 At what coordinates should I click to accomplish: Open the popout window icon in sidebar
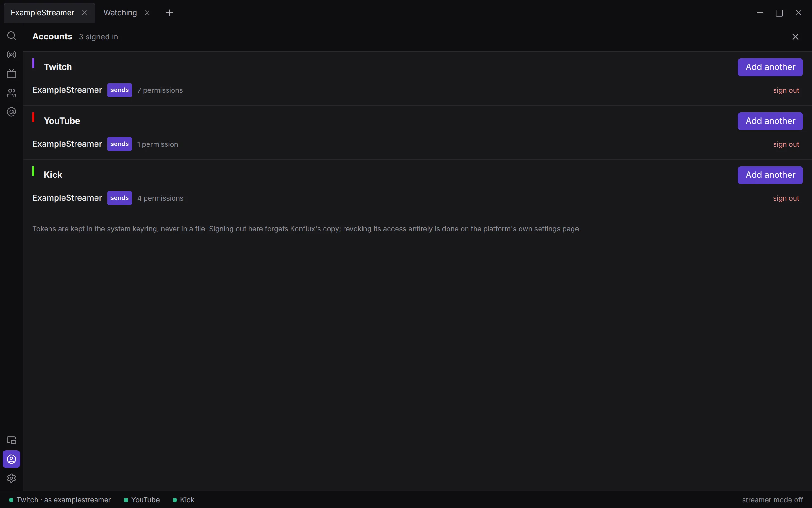click(11, 440)
